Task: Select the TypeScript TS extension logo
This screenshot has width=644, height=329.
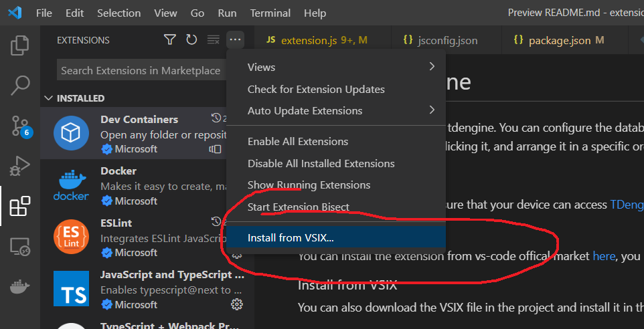Action: [x=71, y=288]
